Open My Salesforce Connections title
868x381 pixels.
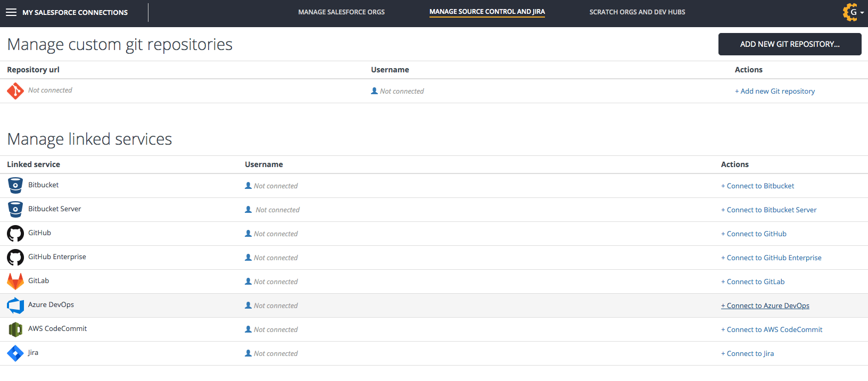point(75,12)
